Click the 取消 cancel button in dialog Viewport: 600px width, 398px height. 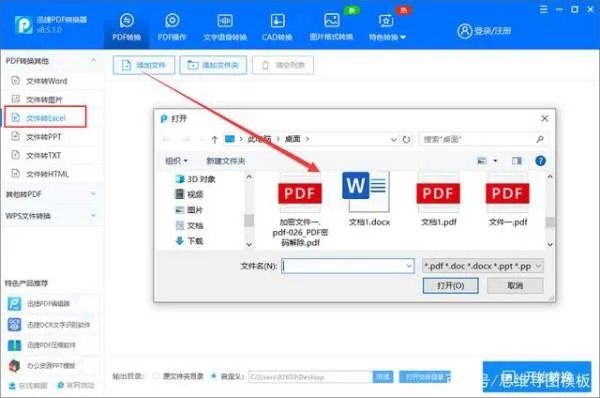tap(515, 285)
